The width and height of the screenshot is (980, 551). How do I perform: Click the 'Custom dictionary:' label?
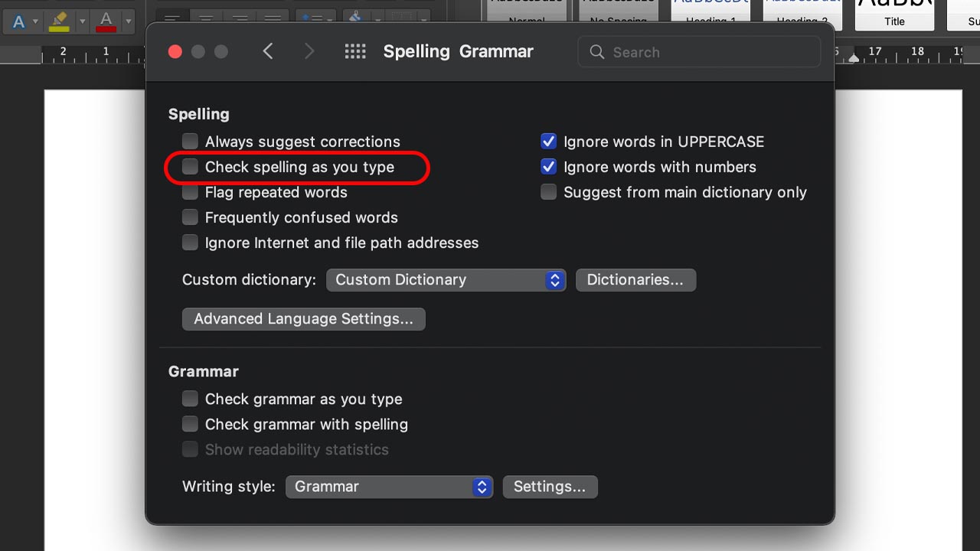pos(249,280)
